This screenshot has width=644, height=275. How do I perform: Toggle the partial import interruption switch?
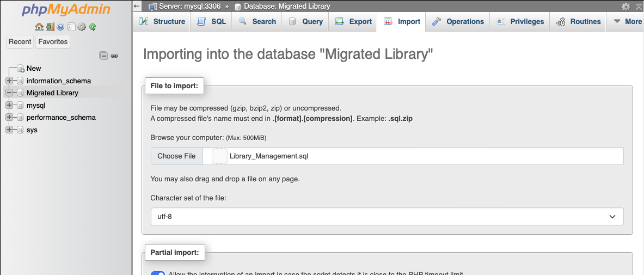[158, 273]
